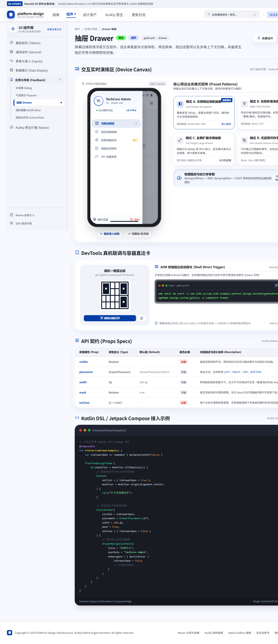Select the 模式 A 左侧侧边导航抽屉 card
This screenshot has height=644, width=278.
point(204,113)
